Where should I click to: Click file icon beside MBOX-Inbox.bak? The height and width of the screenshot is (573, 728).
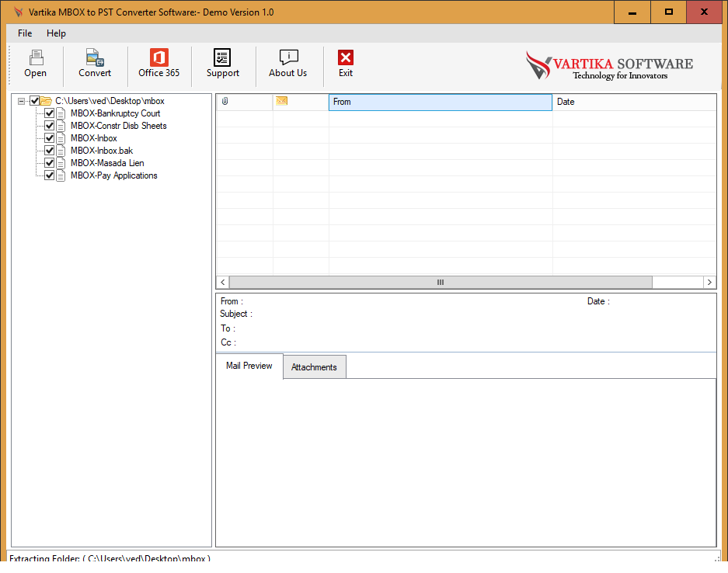click(x=61, y=151)
